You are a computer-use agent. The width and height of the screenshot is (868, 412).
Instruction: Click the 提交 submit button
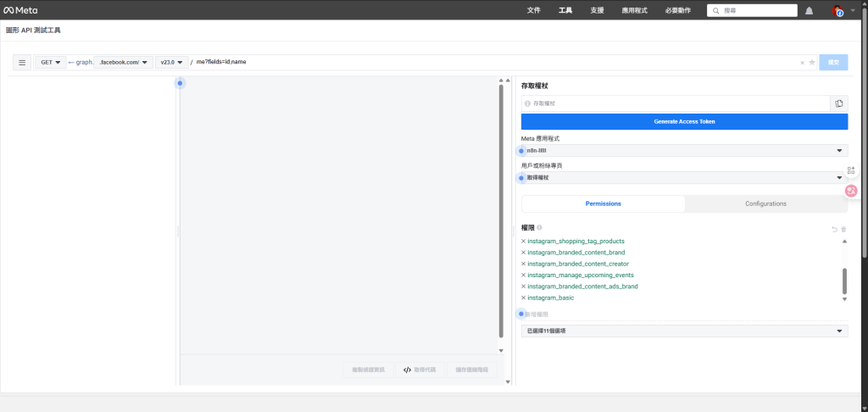point(834,63)
